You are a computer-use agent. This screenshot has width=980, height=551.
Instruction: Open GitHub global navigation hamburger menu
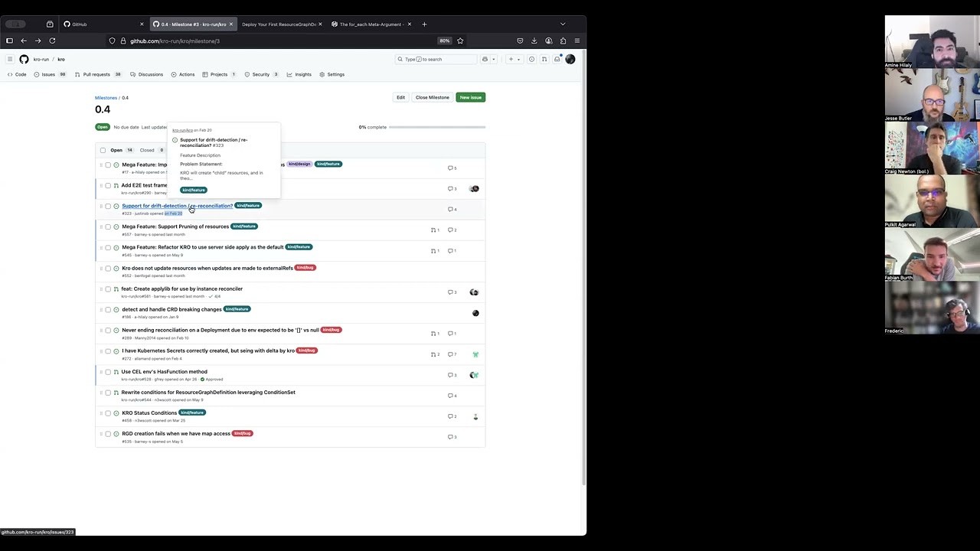[10, 59]
